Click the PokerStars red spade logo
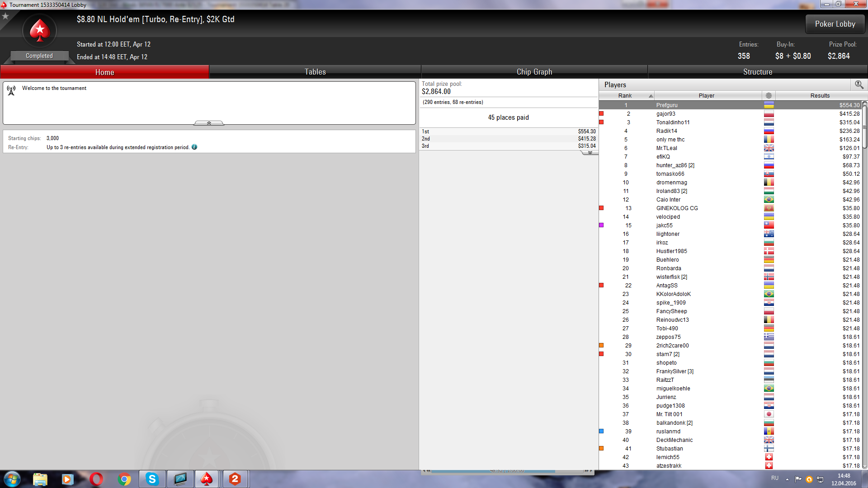 pos(40,30)
